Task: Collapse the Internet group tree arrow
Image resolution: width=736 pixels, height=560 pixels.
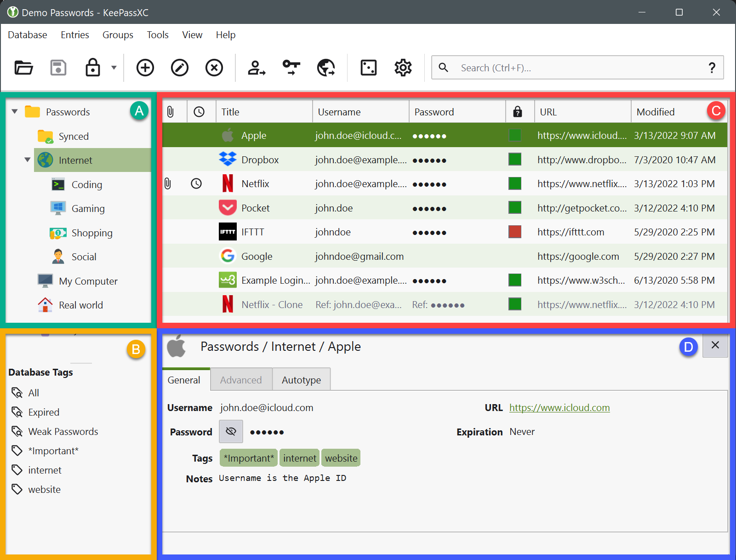Action: [x=28, y=160]
